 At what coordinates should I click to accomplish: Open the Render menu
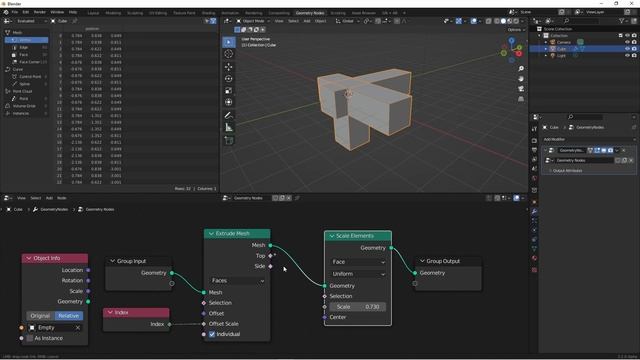pyautogui.click(x=40, y=12)
